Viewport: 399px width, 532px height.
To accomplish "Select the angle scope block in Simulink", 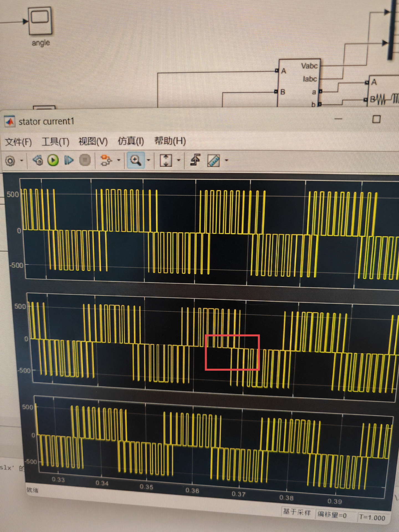I will pyautogui.click(x=40, y=21).
